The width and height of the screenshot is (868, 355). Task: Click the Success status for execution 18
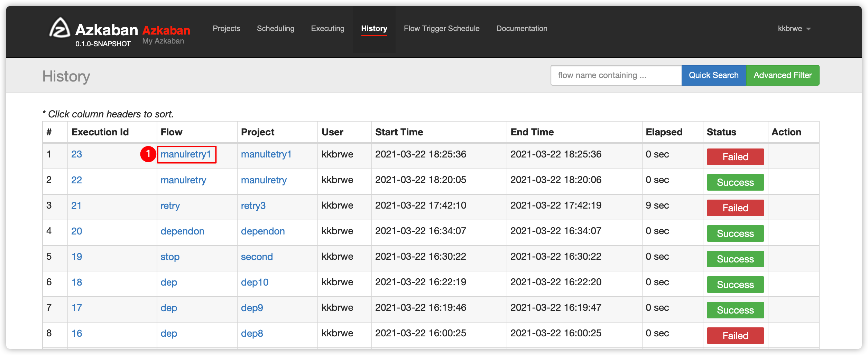(x=735, y=285)
